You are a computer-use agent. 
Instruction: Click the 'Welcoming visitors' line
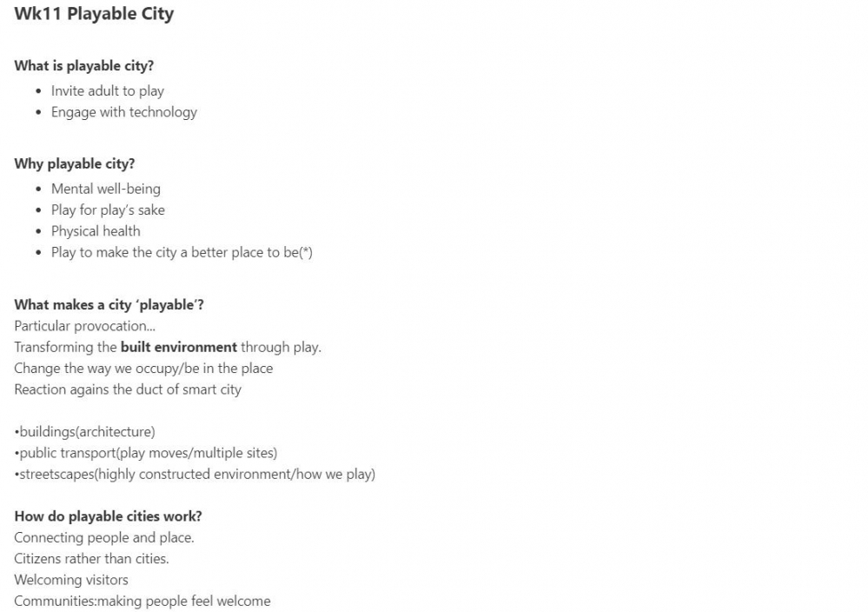[71, 580]
